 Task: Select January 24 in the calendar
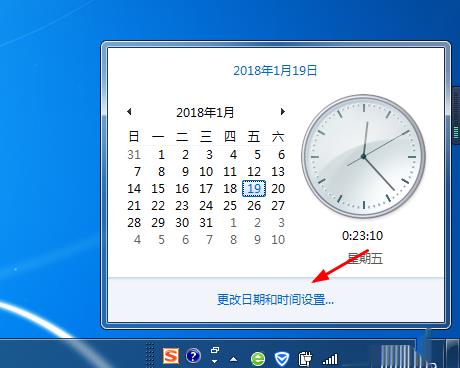pos(206,206)
